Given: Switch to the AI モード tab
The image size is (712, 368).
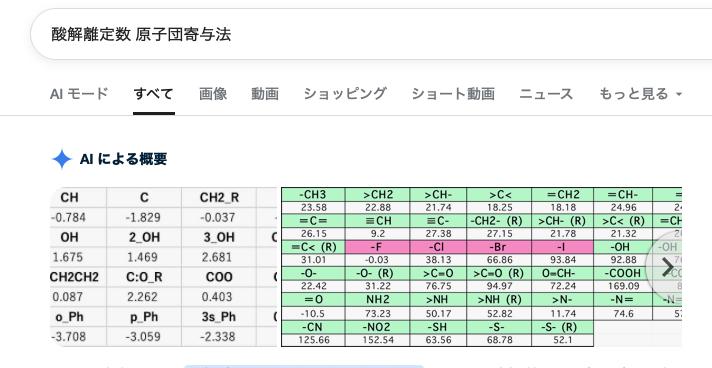Looking at the screenshot, I should [79, 94].
